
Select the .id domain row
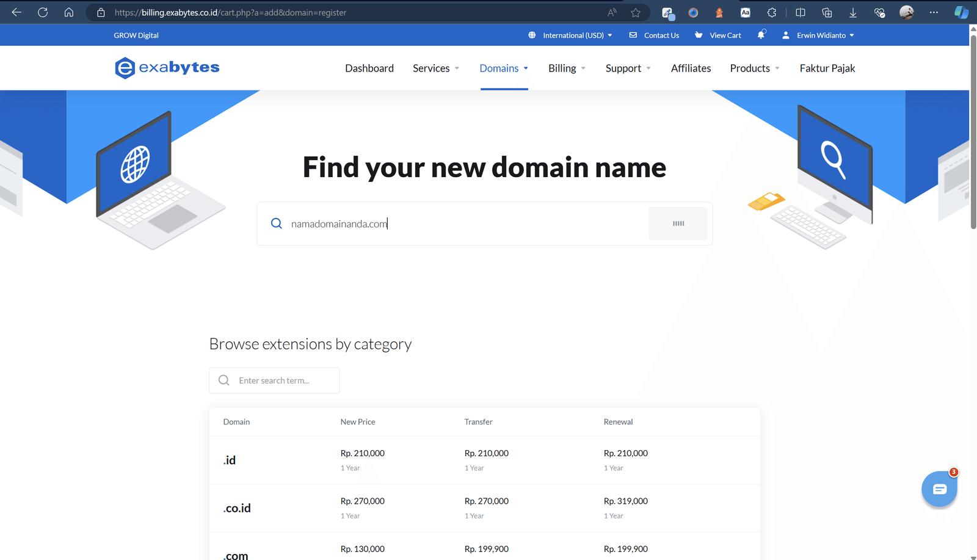[485, 460]
